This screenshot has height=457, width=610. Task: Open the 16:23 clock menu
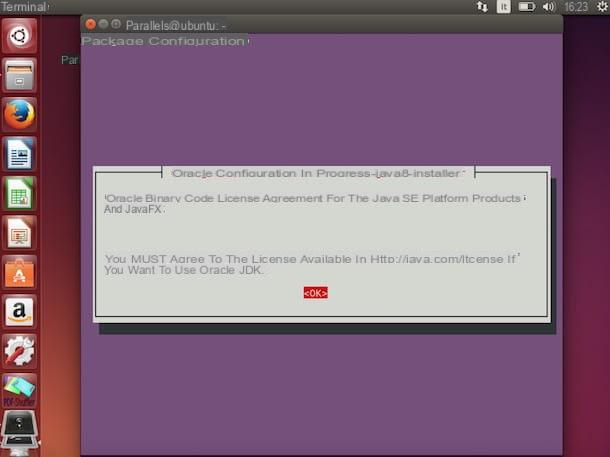point(576,7)
